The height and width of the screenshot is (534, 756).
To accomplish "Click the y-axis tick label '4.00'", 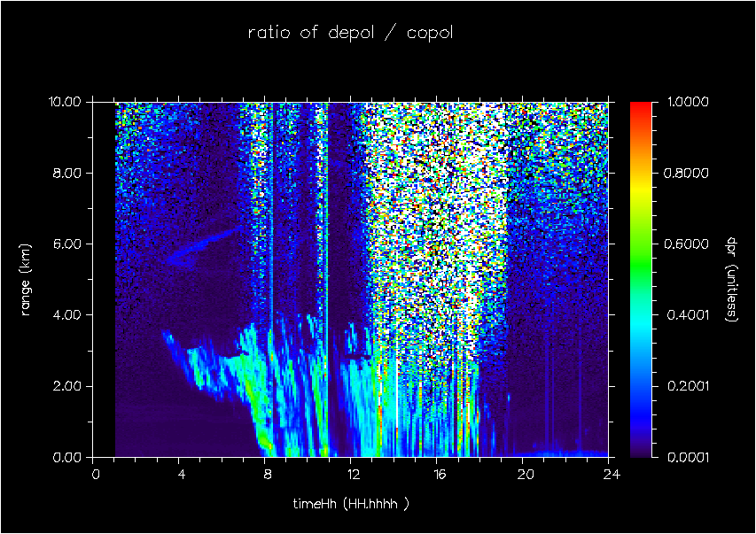I will pyautogui.click(x=67, y=315).
